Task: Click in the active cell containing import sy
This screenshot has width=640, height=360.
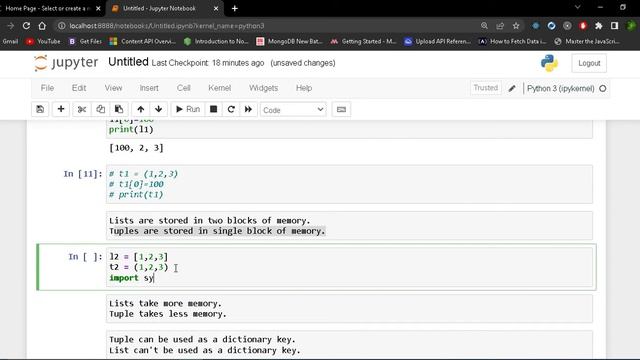Action: click(349, 267)
